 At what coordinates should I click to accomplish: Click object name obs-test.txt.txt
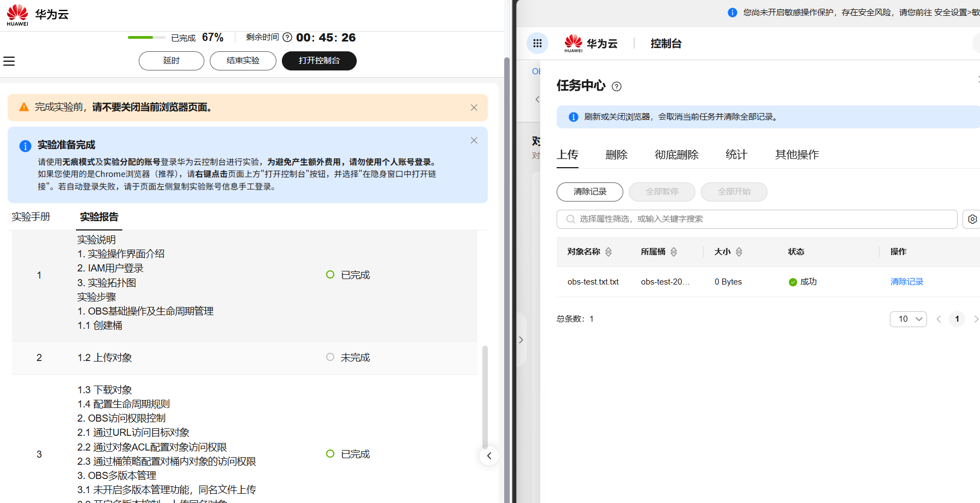coord(593,282)
